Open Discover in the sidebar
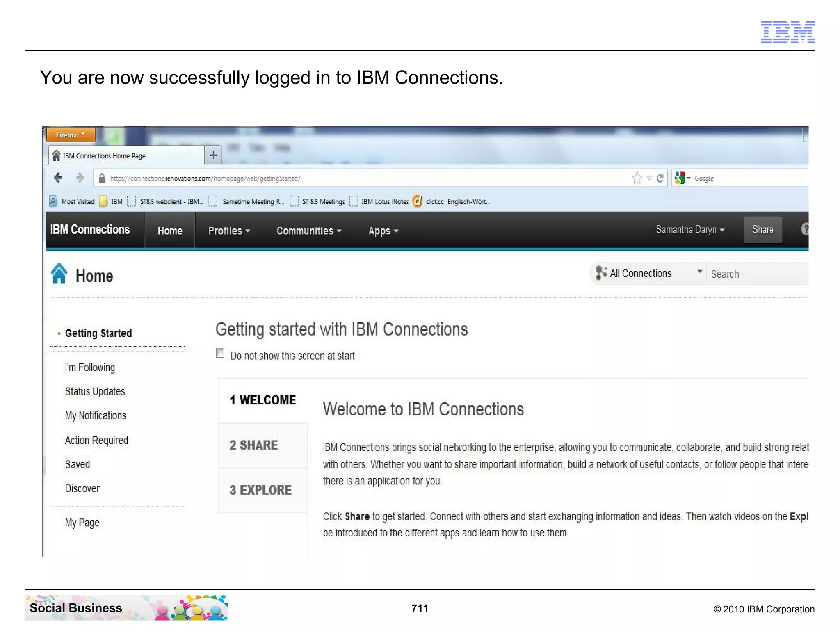 point(82,488)
